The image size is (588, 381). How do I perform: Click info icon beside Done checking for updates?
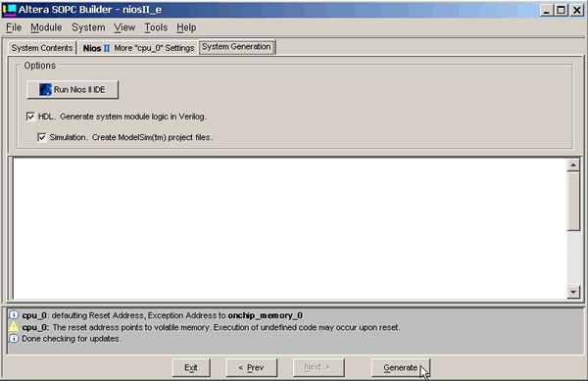[x=14, y=338]
